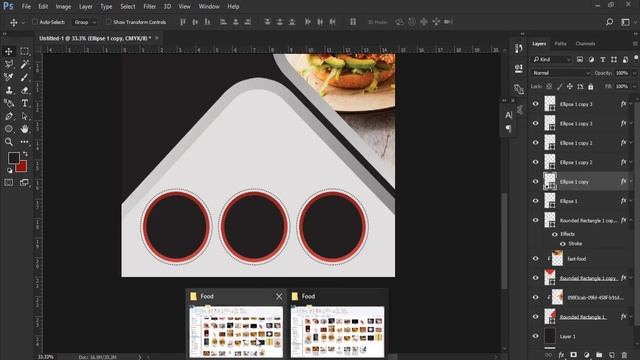Open the Kind filter dropdown
The width and height of the screenshot is (640, 360).
552,60
